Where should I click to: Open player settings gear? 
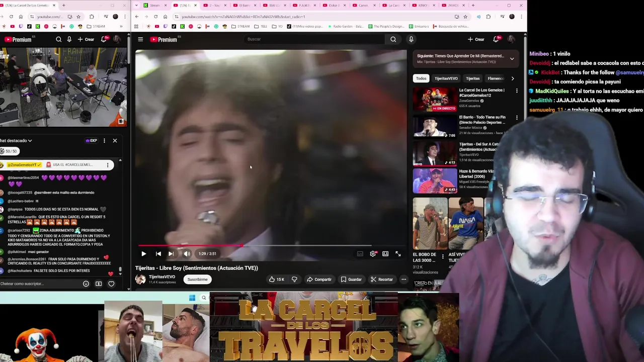[x=373, y=254]
